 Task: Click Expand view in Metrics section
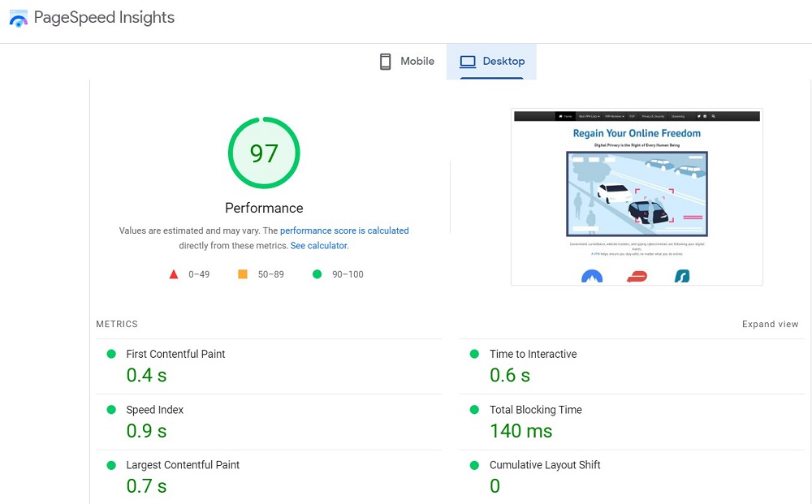[x=770, y=324]
